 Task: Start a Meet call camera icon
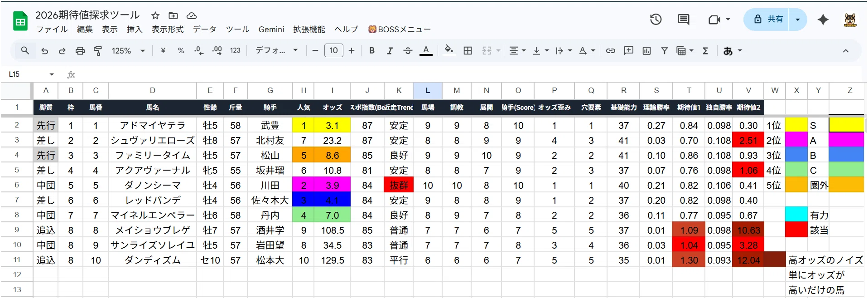(714, 20)
